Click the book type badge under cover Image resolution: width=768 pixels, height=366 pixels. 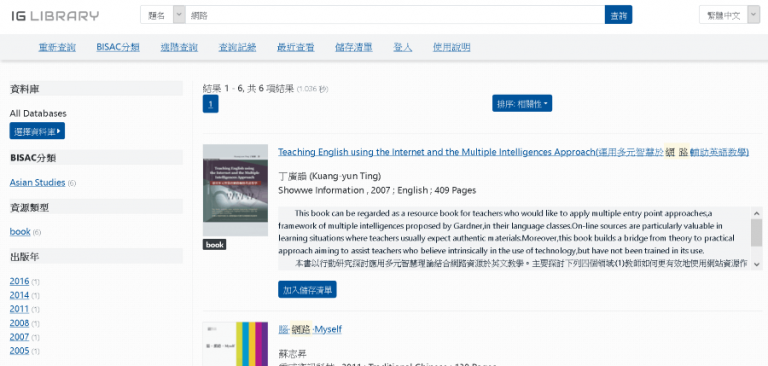click(215, 244)
